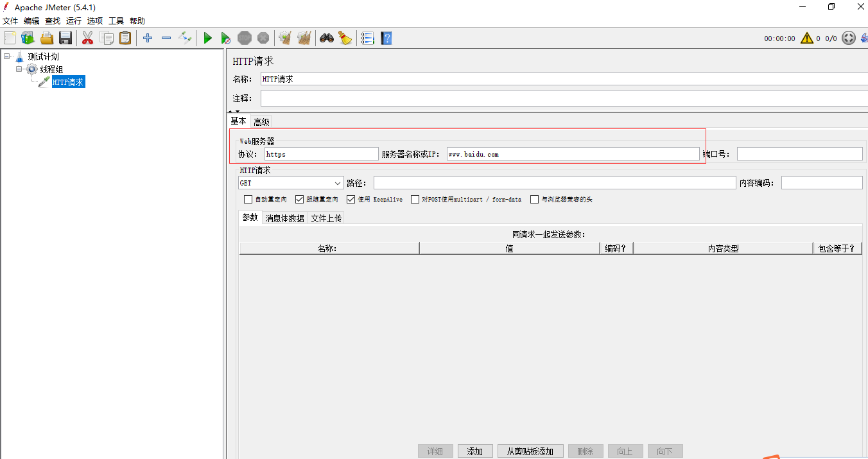This screenshot has width=868, height=459.
Task: Click the 详细 button
Action: (435, 451)
